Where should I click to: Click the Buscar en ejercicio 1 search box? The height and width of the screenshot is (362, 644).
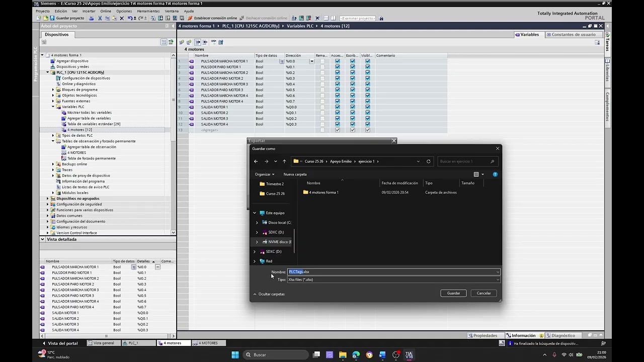pos(467,161)
